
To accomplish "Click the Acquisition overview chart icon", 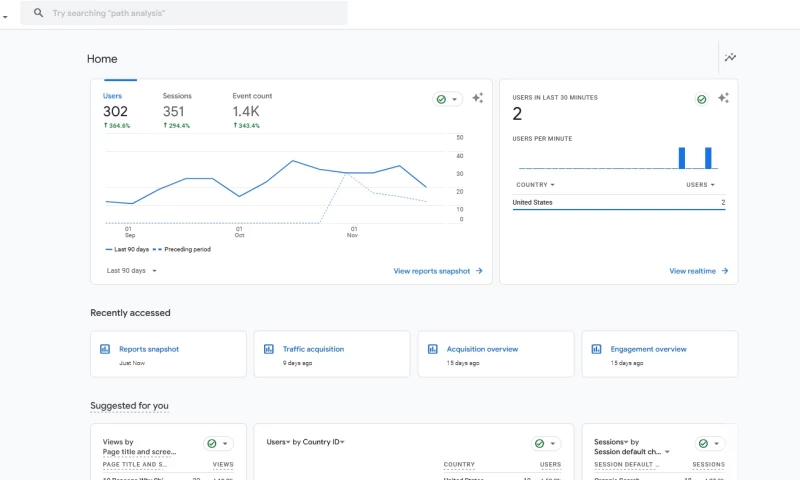I will click(433, 349).
